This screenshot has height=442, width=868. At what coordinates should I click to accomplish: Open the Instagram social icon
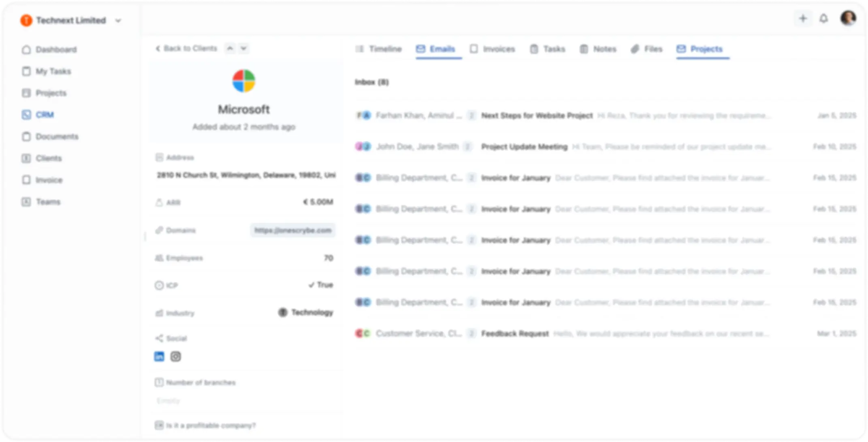pyautogui.click(x=175, y=357)
